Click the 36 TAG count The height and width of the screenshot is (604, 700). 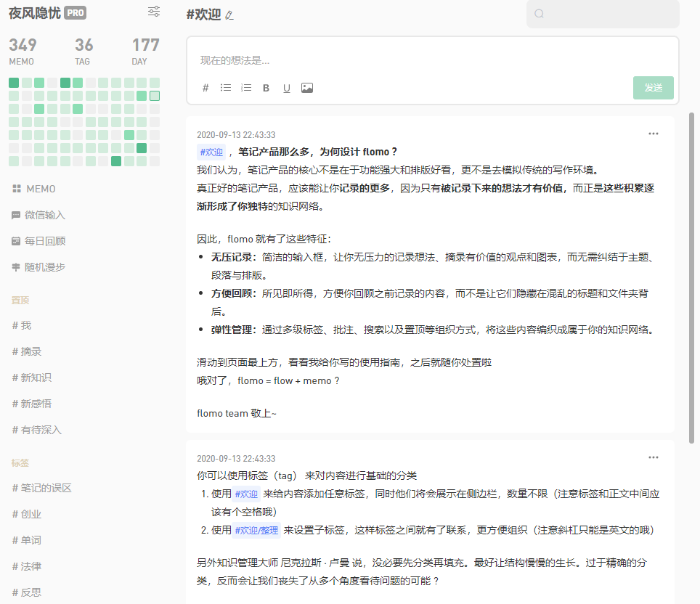[x=84, y=52]
